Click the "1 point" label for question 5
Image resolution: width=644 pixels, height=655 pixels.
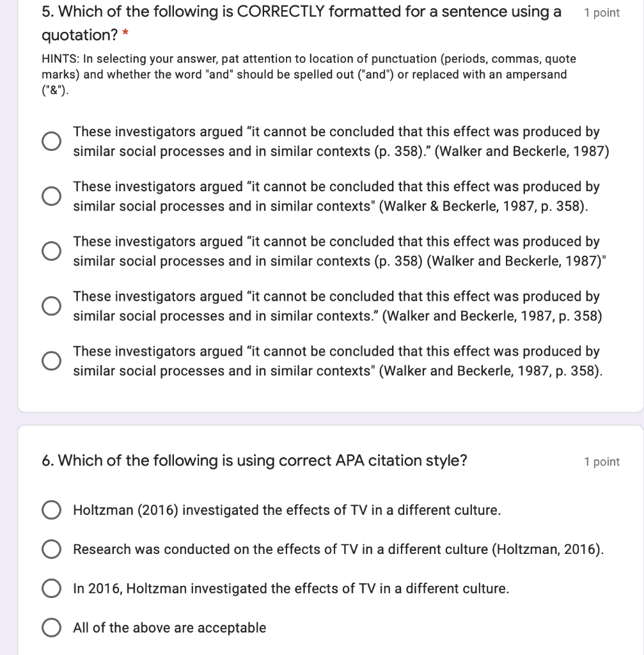pos(602,12)
